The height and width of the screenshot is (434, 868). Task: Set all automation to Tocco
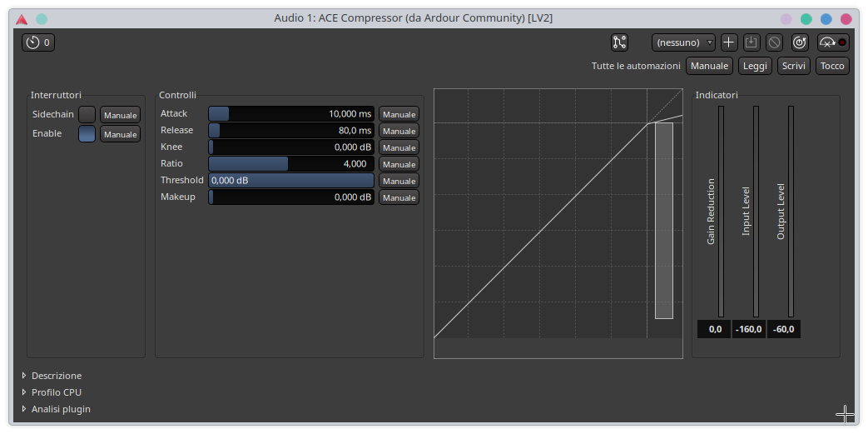pyautogui.click(x=832, y=66)
